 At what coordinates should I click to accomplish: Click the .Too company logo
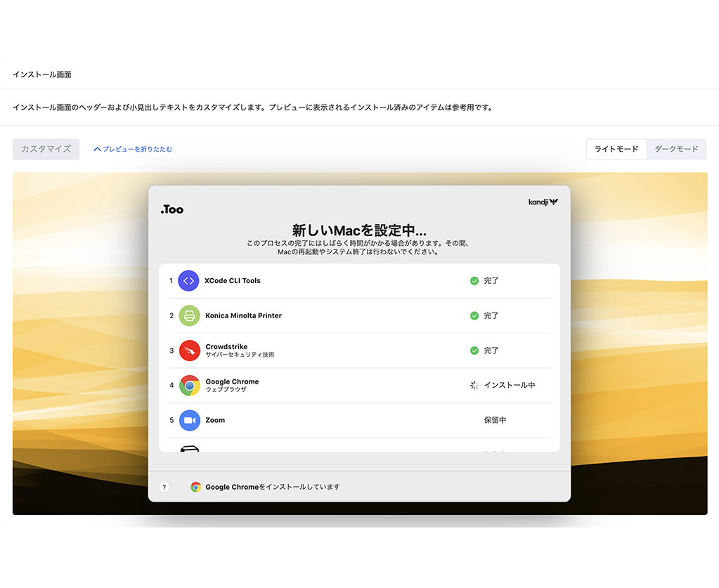[x=171, y=209]
